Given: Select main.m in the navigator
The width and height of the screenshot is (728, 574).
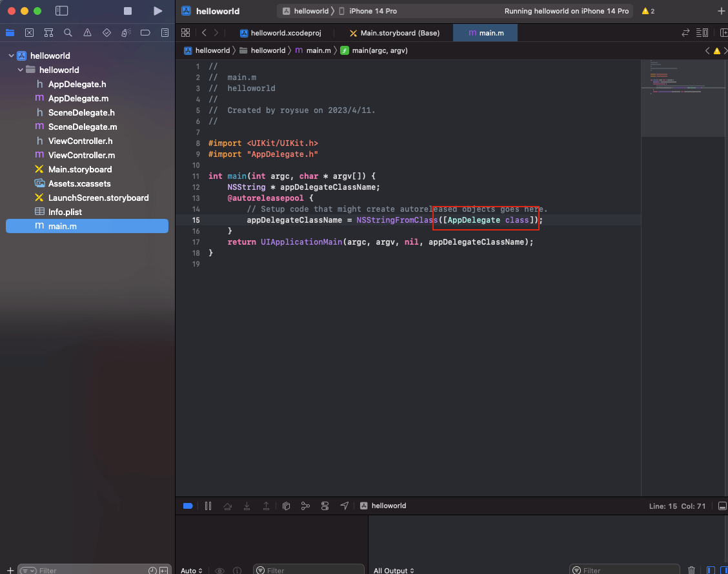Looking at the screenshot, I should tap(87, 226).
